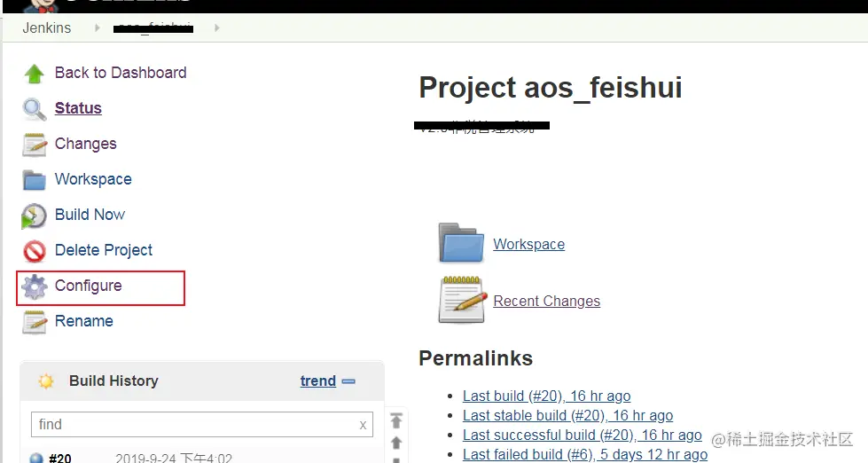The height and width of the screenshot is (463, 868).
Task: Click the Configure gear icon
Action: tap(35, 286)
